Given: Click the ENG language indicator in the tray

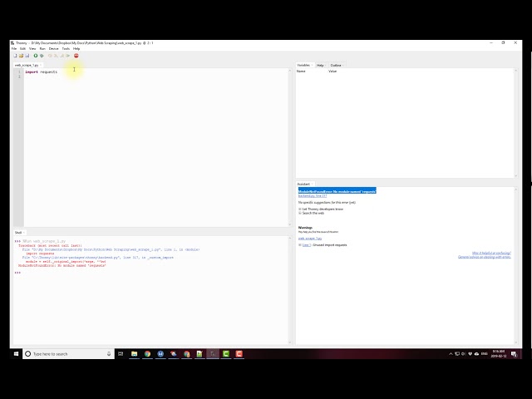Looking at the screenshot, I should pyautogui.click(x=484, y=354).
